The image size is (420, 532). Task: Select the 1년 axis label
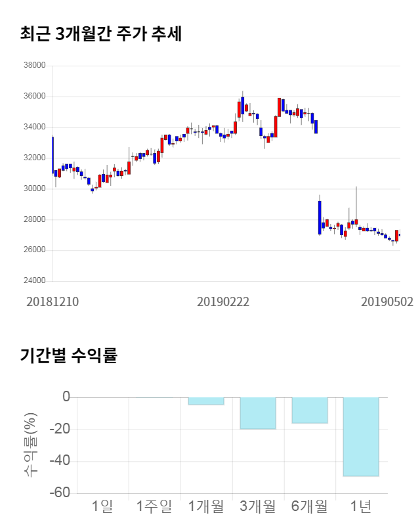tap(361, 506)
